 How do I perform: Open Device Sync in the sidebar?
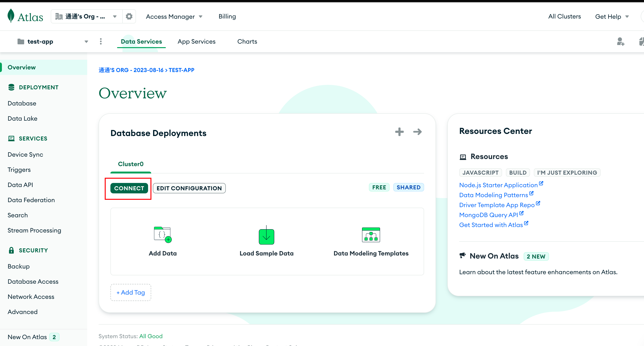click(25, 155)
